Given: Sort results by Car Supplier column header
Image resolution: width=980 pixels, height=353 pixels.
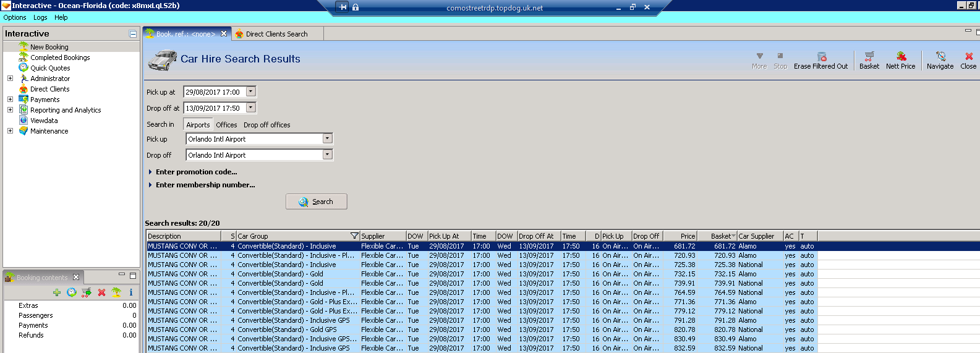Looking at the screenshot, I should coord(760,236).
